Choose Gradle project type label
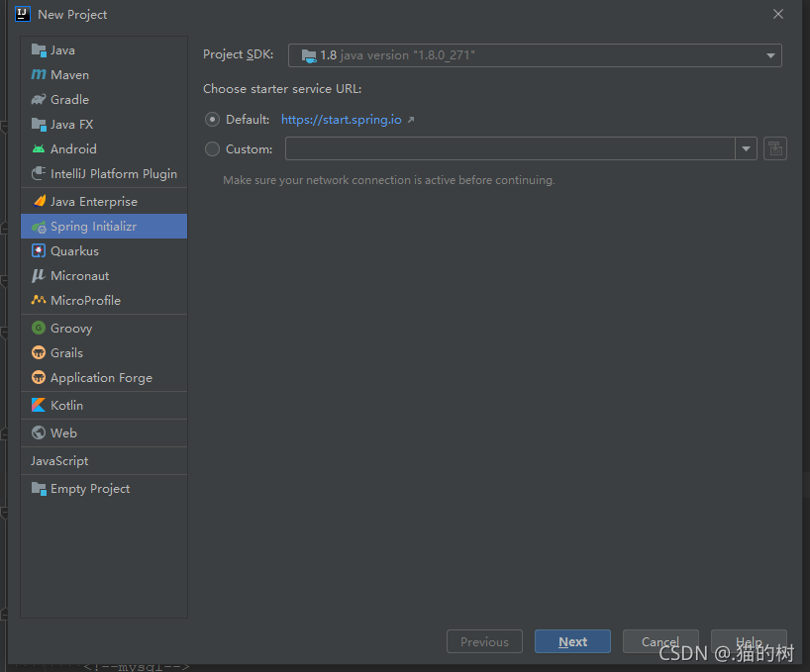Screen dimensions: 810x672 [69, 100]
